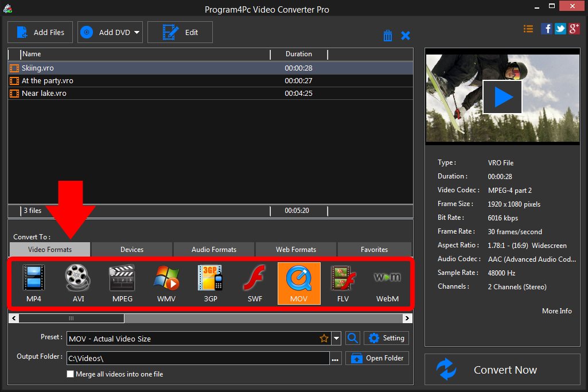Expand the Add DVD dropdown arrow
Viewport: 588px width, 392px height.
coord(137,33)
